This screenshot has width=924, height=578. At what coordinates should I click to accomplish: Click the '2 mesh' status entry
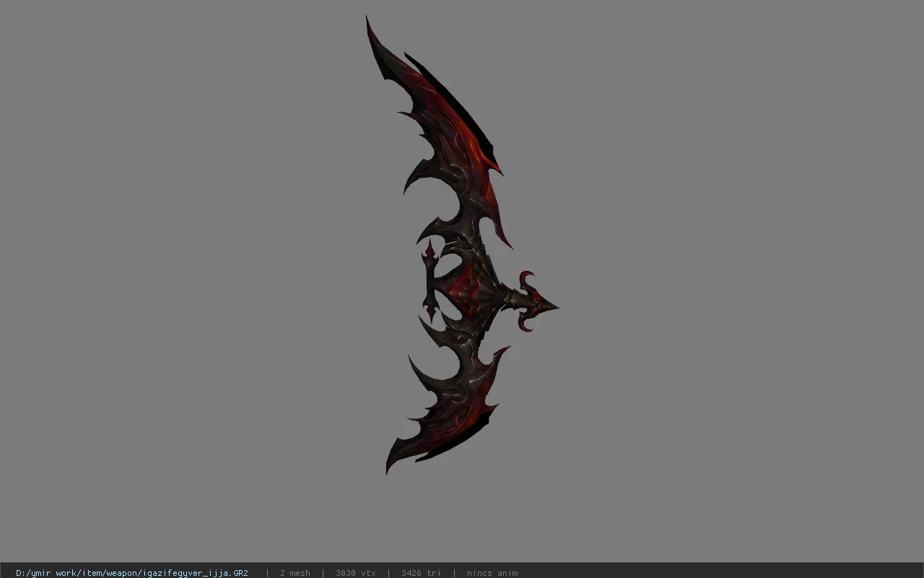click(295, 573)
